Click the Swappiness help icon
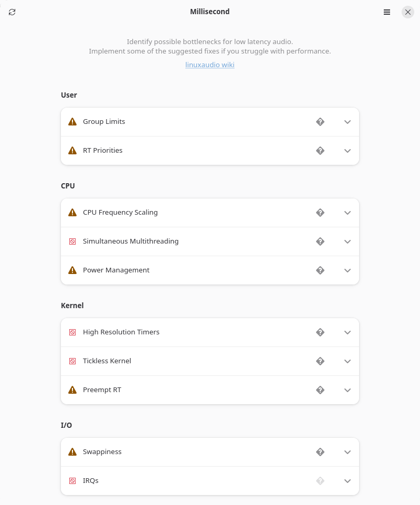The image size is (420, 505). [x=320, y=452]
